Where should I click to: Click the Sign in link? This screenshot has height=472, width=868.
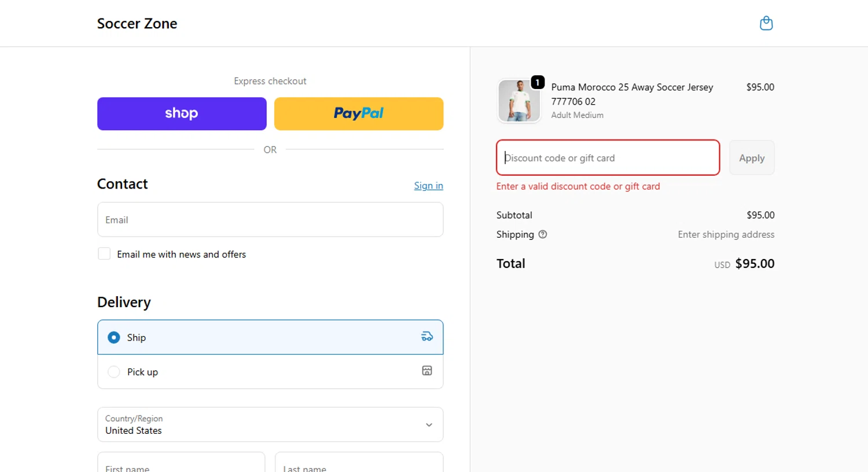click(x=428, y=186)
